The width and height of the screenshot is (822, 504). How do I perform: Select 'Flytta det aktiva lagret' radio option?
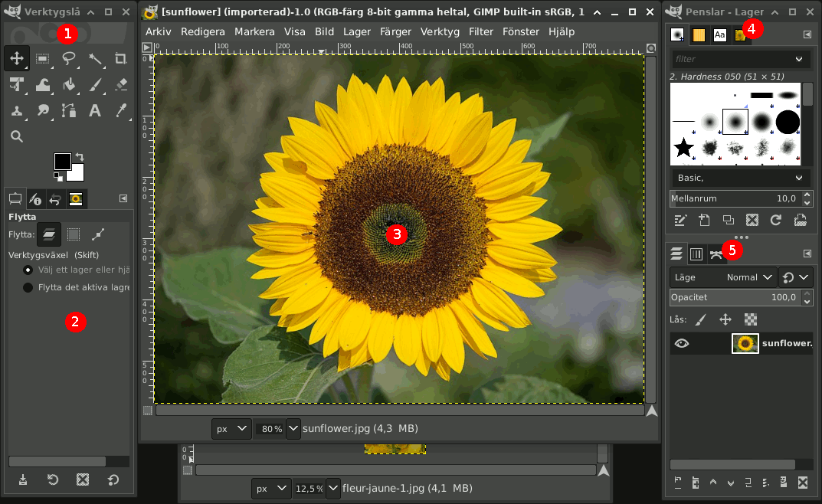pos(28,287)
